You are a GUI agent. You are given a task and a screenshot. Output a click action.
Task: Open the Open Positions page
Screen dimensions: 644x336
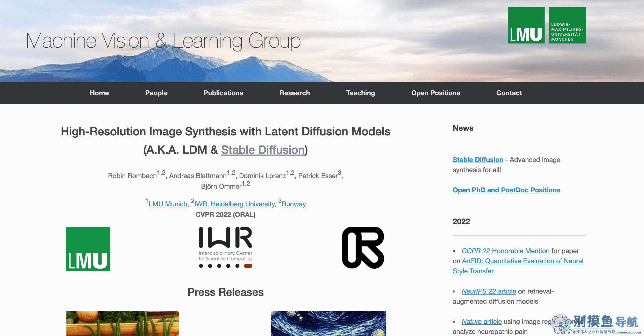click(x=436, y=93)
